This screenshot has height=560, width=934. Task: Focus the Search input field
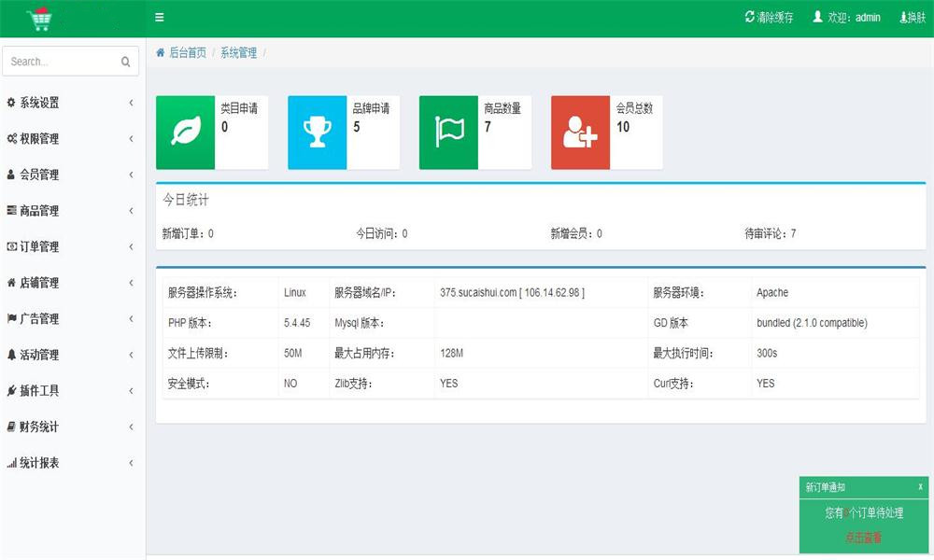coord(70,62)
